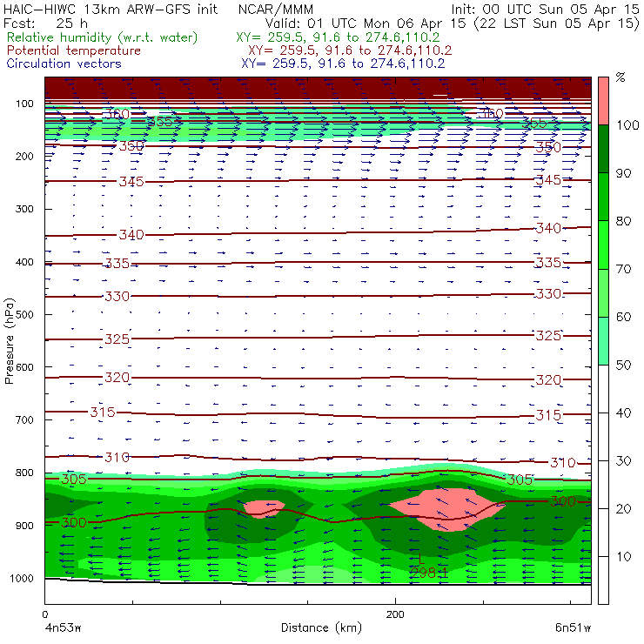Select the green XY coordinates line

pyautogui.click(x=338, y=37)
